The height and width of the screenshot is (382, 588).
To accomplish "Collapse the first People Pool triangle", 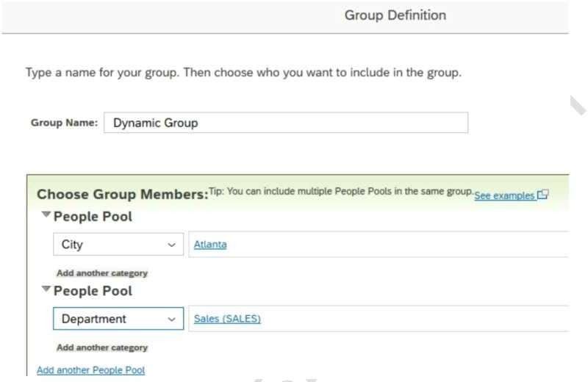I will 46,216.
